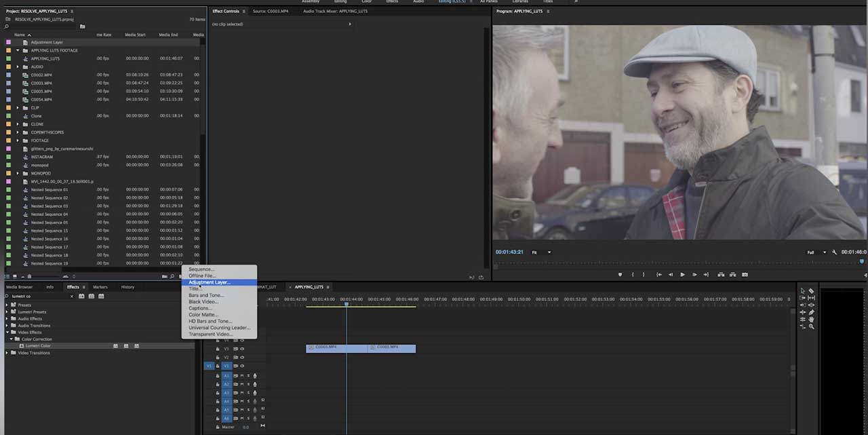Expand Audio Transitions folder
This screenshot has width=868, height=435.
click(x=7, y=325)
